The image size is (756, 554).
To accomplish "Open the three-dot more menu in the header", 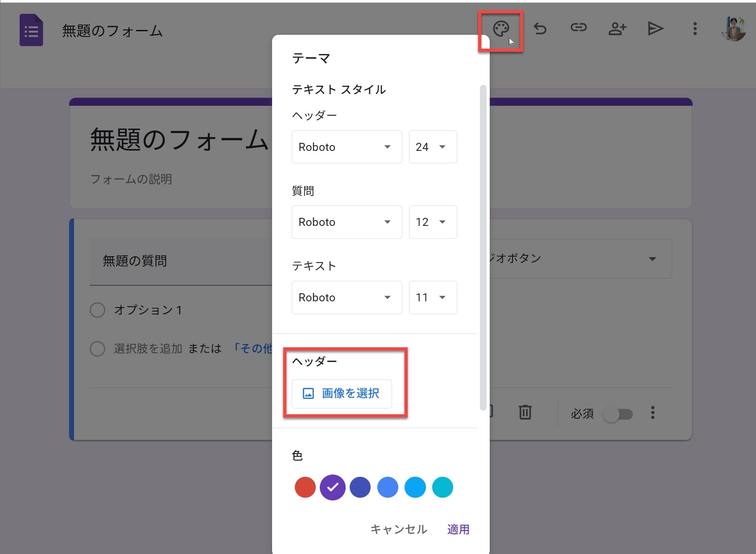I will click(694, 29).
